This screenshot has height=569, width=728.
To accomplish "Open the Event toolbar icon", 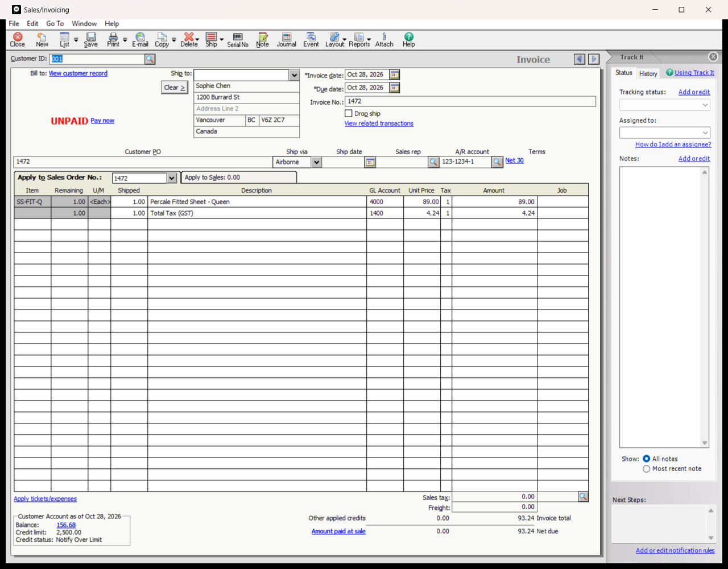I will 311,40.
